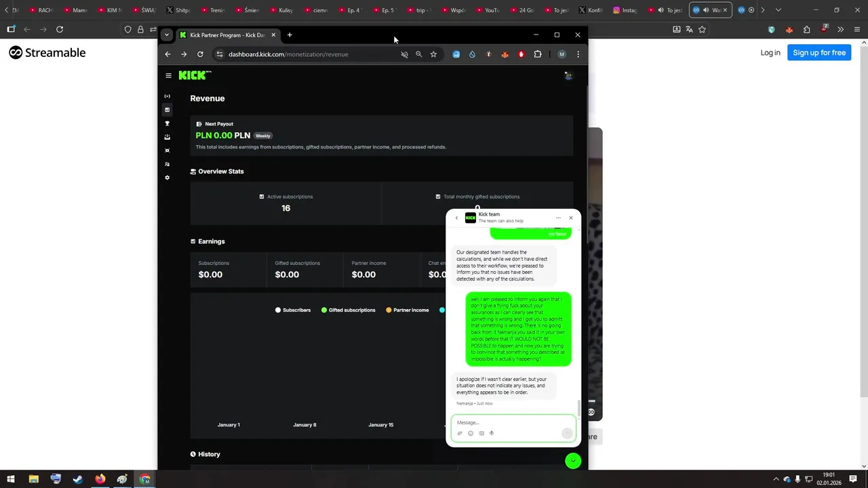Go back in Kick team chat widget
The height and width of the screenshot is (488, 868).
tap(456, 218)
